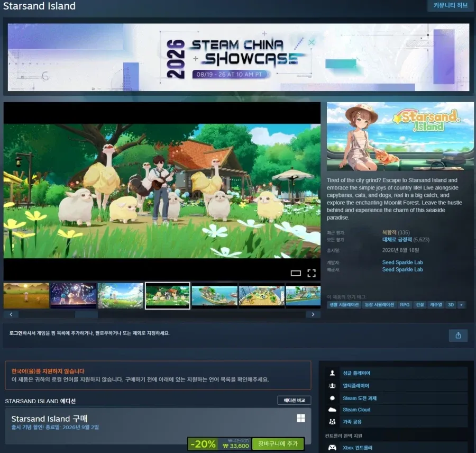Screen dimensions: 476x453
Task: Click the ₩ 33,600 discounted price
Action: (x=235, y=446)
